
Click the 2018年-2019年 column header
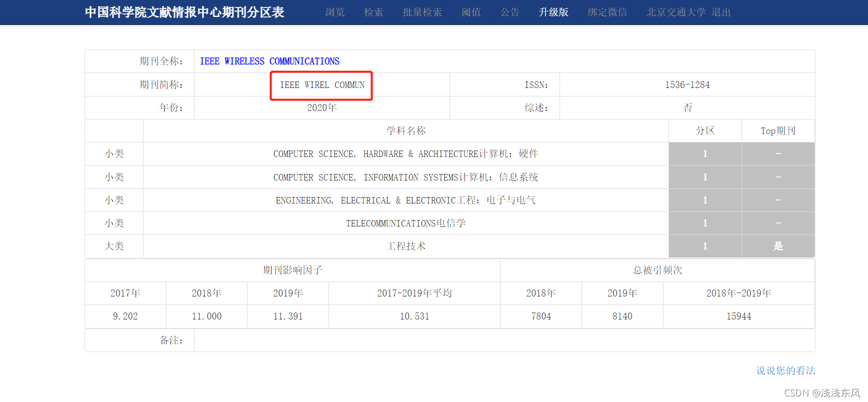click(x=738, y=293)
